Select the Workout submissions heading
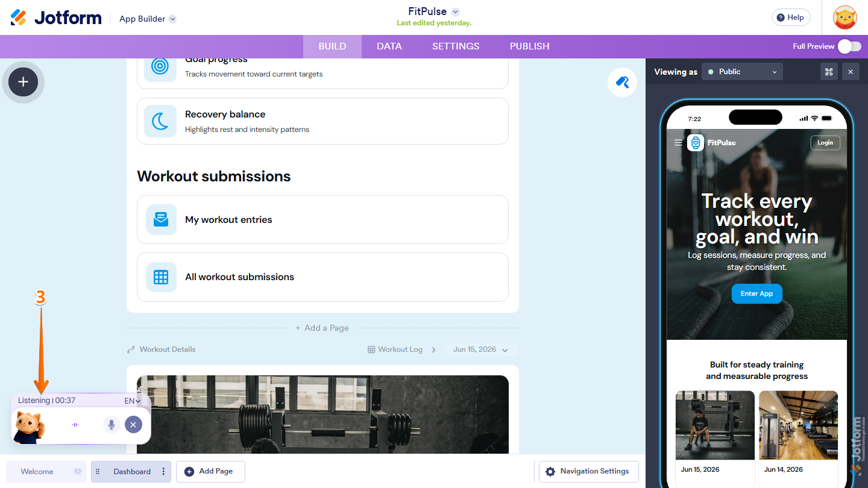 coord(214,177)
